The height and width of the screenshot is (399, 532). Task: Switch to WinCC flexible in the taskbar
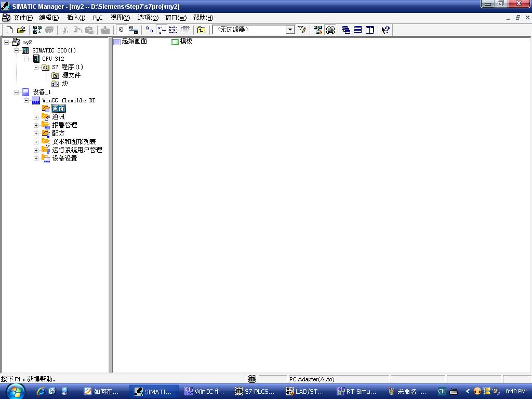(204, 391)
